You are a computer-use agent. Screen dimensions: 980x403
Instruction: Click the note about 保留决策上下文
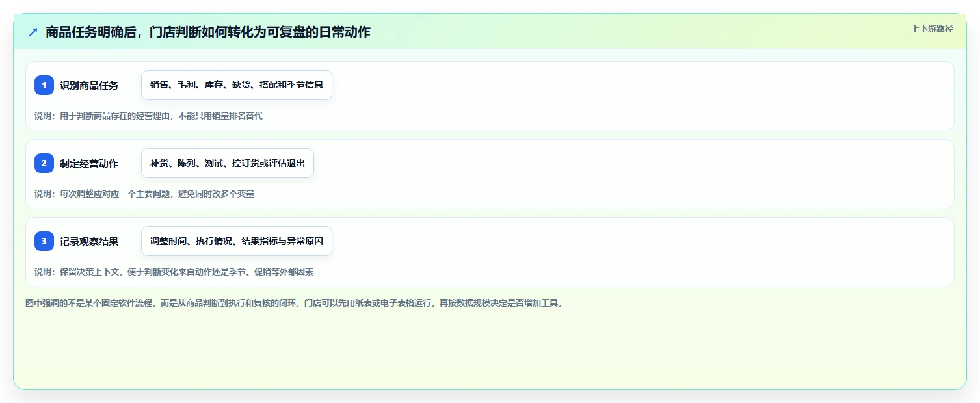click(174, 272)
